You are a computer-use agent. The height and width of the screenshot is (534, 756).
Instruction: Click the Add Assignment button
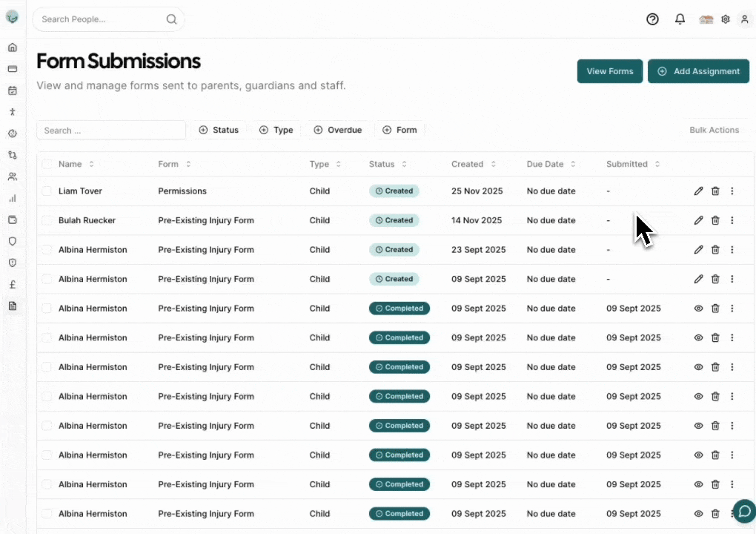tap(698, 71)
